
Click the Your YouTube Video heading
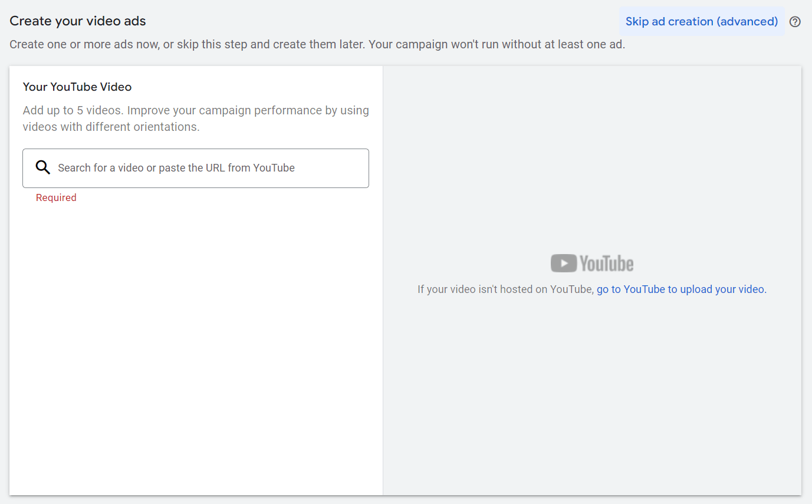click(77, 87)
